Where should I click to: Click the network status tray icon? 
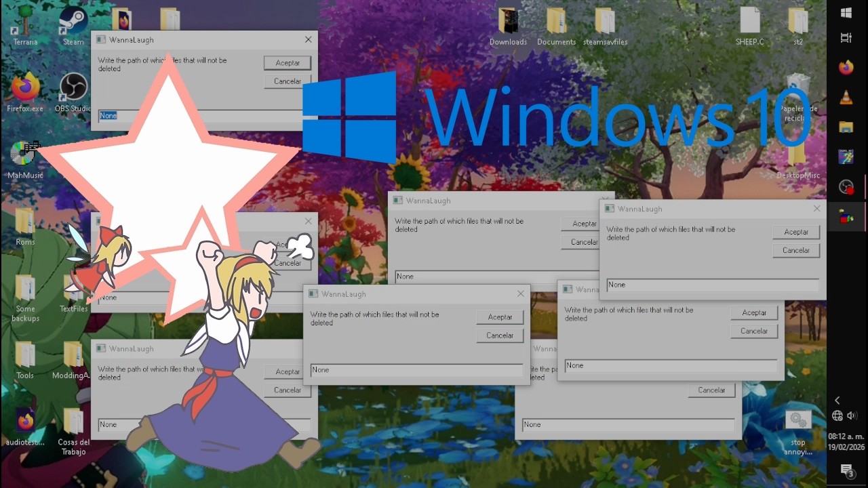pyautogui.click(x=837, y=415)
